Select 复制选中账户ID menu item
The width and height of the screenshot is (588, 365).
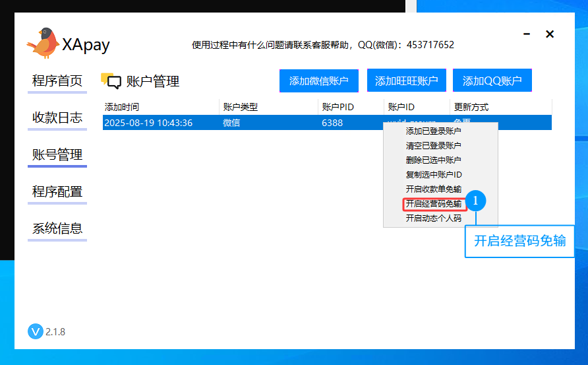coord(433,175)
